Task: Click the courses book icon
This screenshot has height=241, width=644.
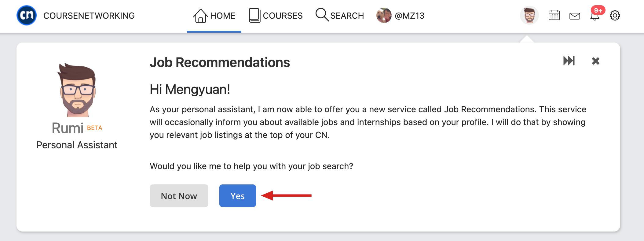Action: [x=254, y=15]
